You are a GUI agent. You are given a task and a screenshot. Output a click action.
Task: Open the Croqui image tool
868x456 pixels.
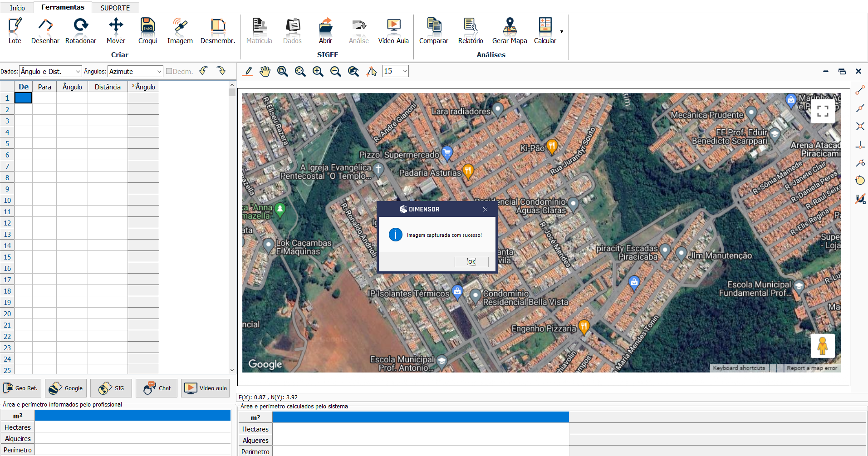point(147,30)
